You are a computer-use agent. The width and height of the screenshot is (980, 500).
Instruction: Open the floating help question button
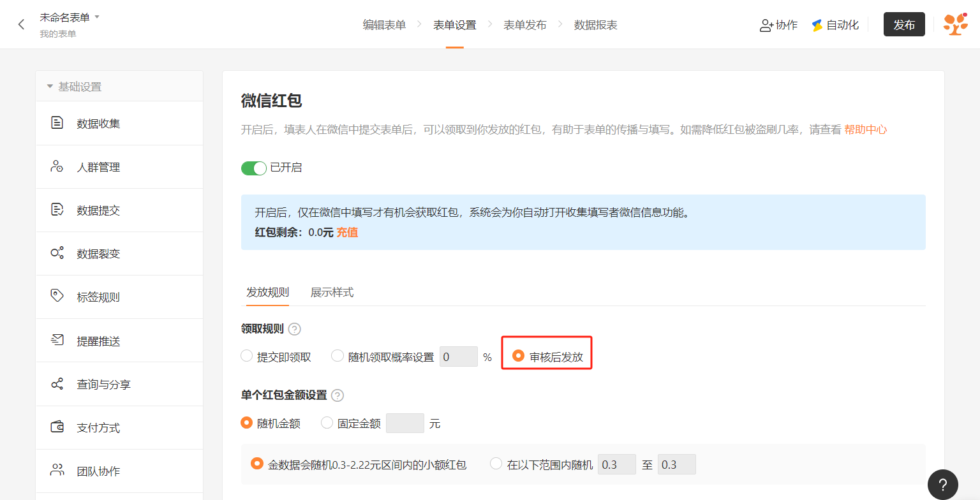(x=943, y=484)
